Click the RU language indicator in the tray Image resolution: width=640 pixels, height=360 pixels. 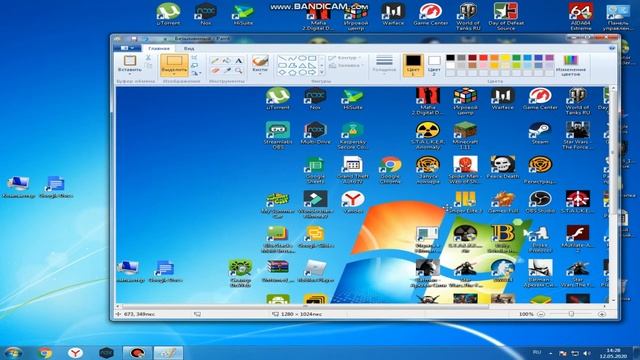tap(537, 352)
